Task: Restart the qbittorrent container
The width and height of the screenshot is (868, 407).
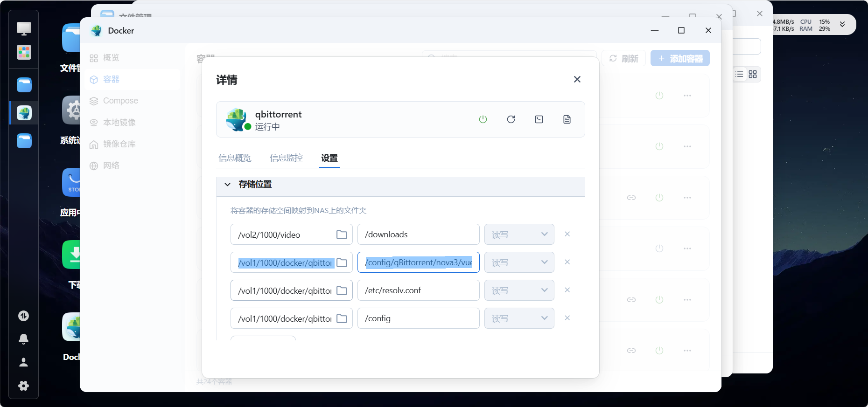Action: click(x=511, y=119)
